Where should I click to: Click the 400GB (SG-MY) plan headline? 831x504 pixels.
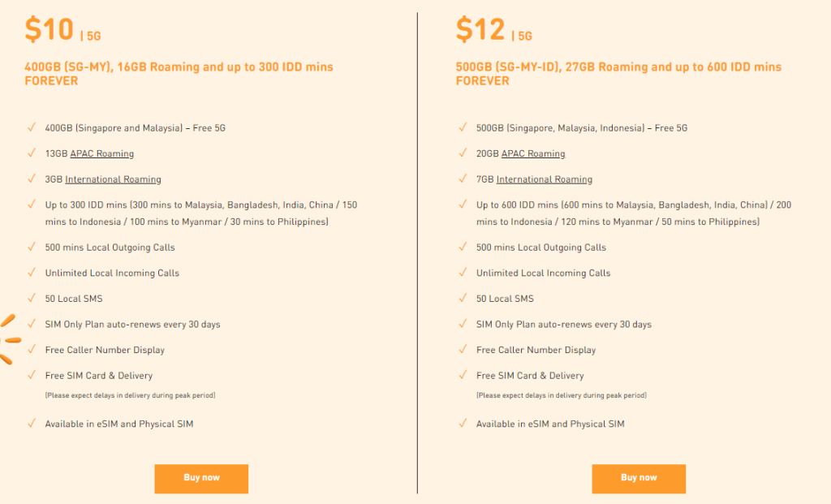(179, 74)
